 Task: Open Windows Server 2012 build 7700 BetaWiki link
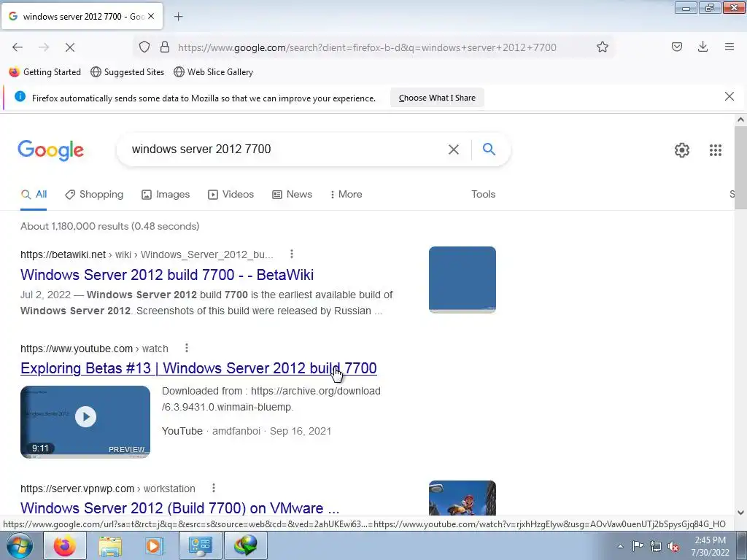coord(167,275)
